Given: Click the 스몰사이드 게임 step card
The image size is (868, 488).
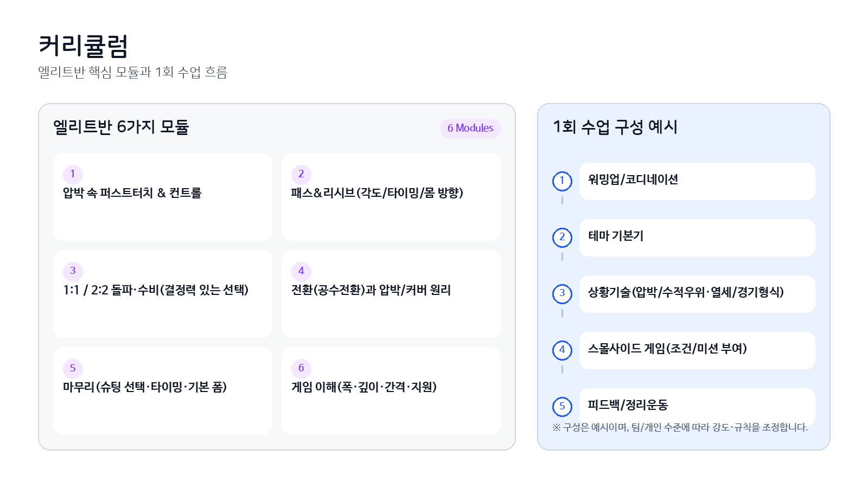Looking at the screenshot, I should point(697,350).
